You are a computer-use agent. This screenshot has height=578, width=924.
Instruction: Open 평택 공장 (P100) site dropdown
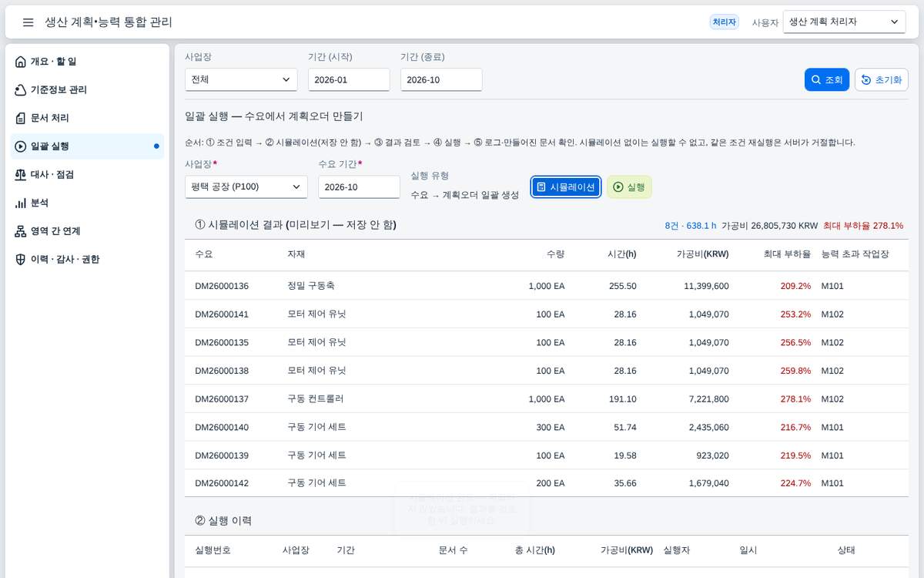[x=246, y=187]
